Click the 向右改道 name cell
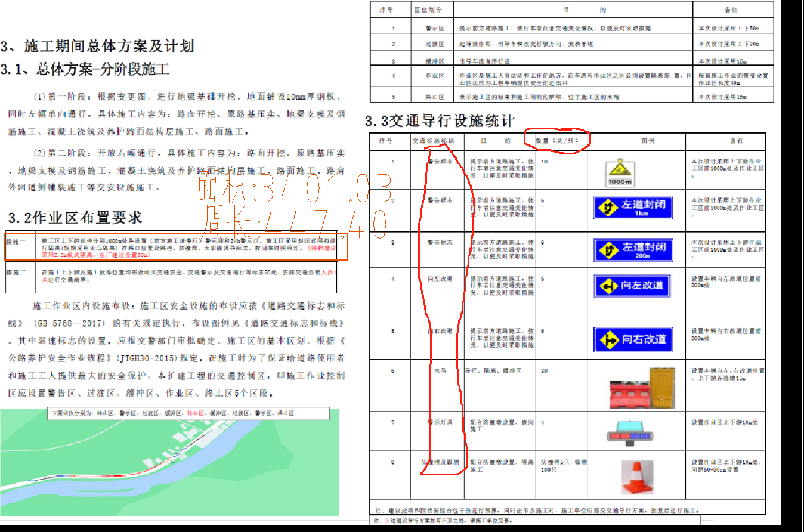Screen dimensions: 804x532 coord(440,330)
